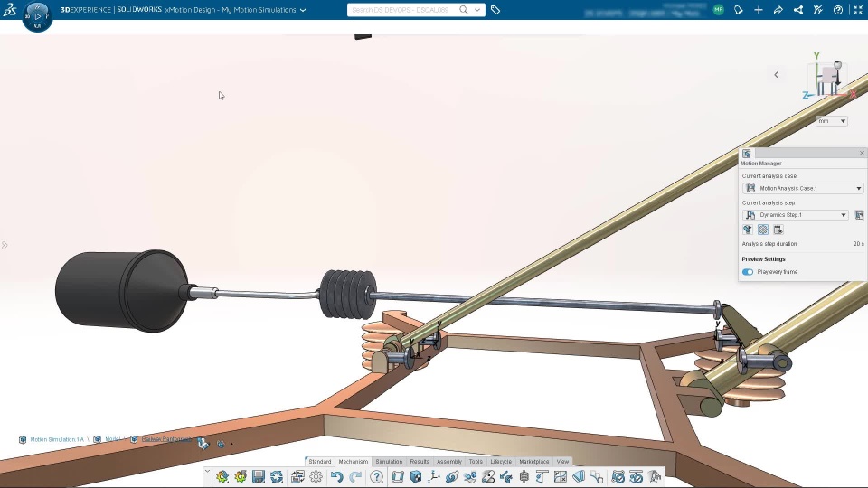Screen dimensions: 868x488
Task: Click the engineering connection link icon
Action: coord(452,477)
